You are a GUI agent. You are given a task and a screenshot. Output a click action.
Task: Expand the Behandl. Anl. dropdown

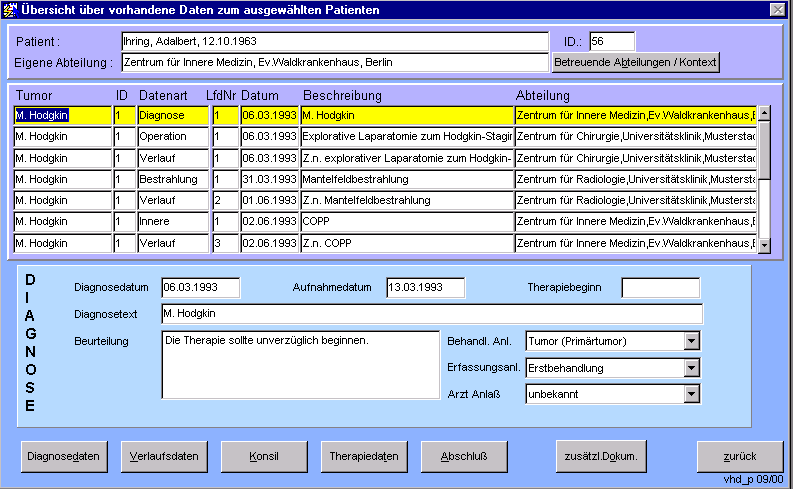point(691,342)
